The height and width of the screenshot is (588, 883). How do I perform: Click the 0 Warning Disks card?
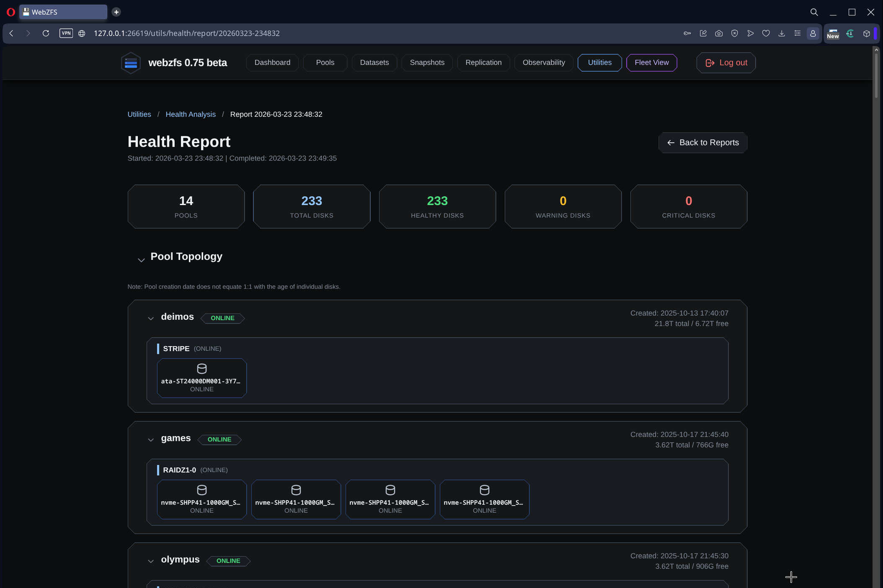coord(563,206)
